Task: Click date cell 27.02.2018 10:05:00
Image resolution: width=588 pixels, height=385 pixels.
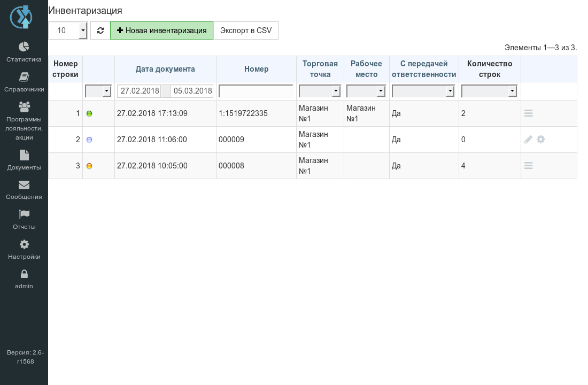Action: click(152, 166)
